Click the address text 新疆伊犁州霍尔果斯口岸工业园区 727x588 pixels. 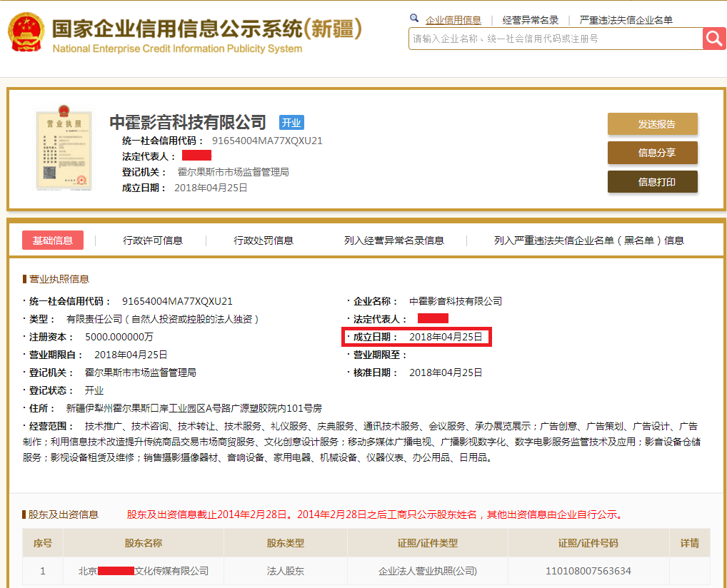pyautogui.click(x=136, y=408)
